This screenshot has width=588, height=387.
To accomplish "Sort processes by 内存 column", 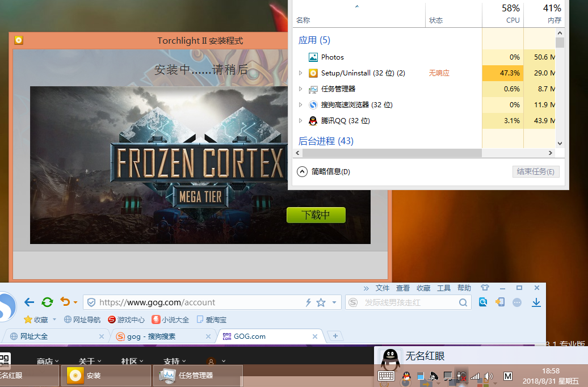I will point(544,14).
